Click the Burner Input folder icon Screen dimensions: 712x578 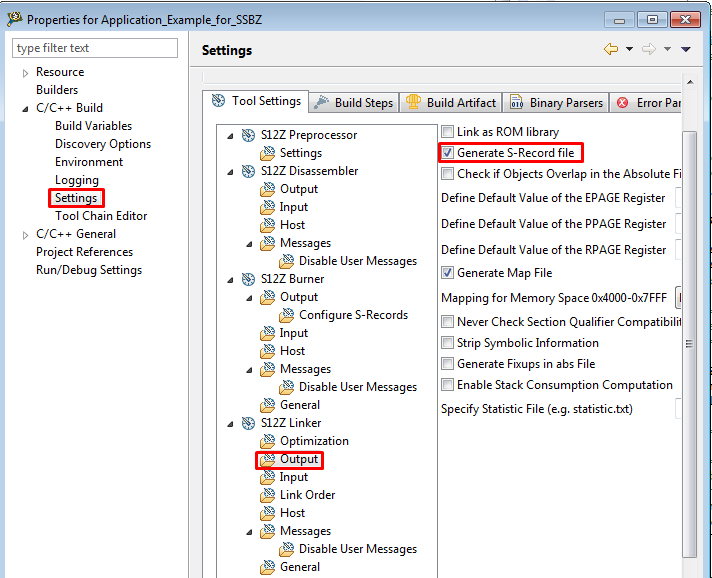tap(267, 333)
